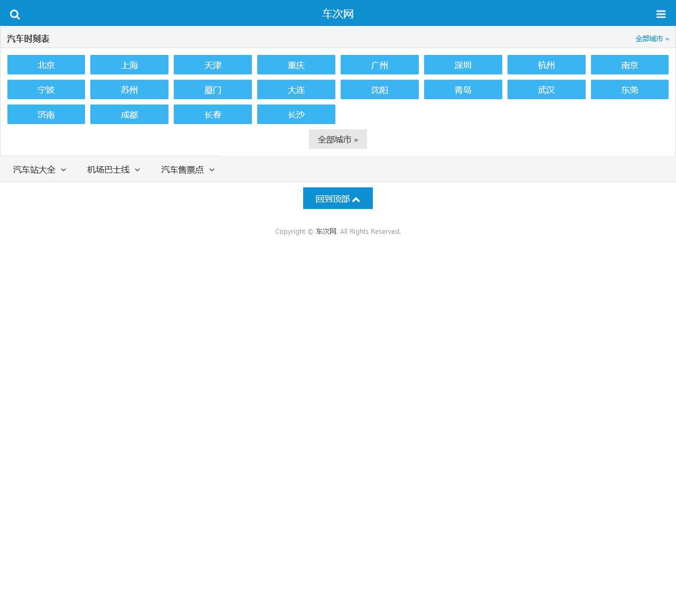
Task: Open the 厦门 bus timetable
Action: [213, 90]
